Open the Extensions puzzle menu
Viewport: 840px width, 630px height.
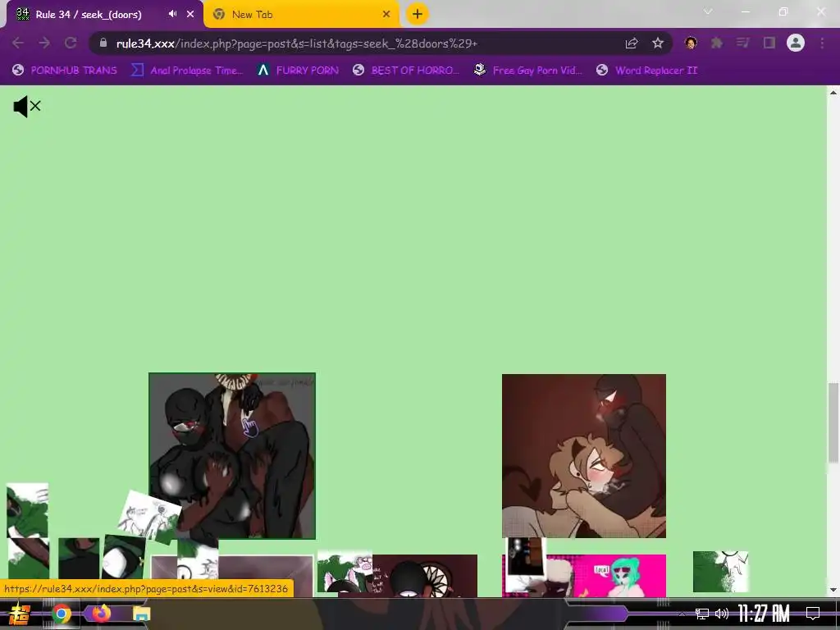coord(717,43)
